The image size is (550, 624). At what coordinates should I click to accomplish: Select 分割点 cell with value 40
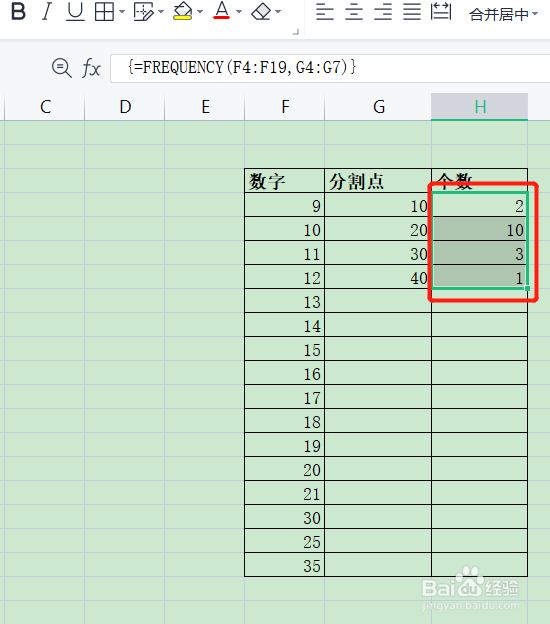378,277
